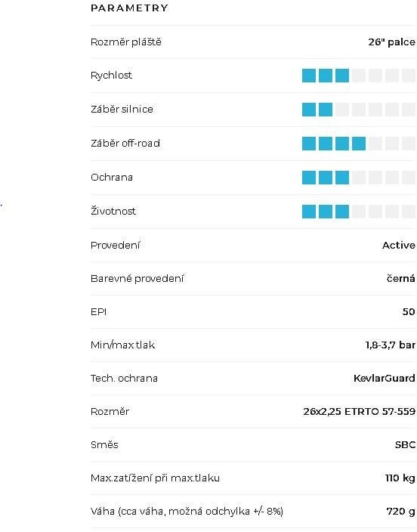Viewport: 417px width, 532px height.
Task: Click the Active value for Provedení
Action: tap(399, 245)
